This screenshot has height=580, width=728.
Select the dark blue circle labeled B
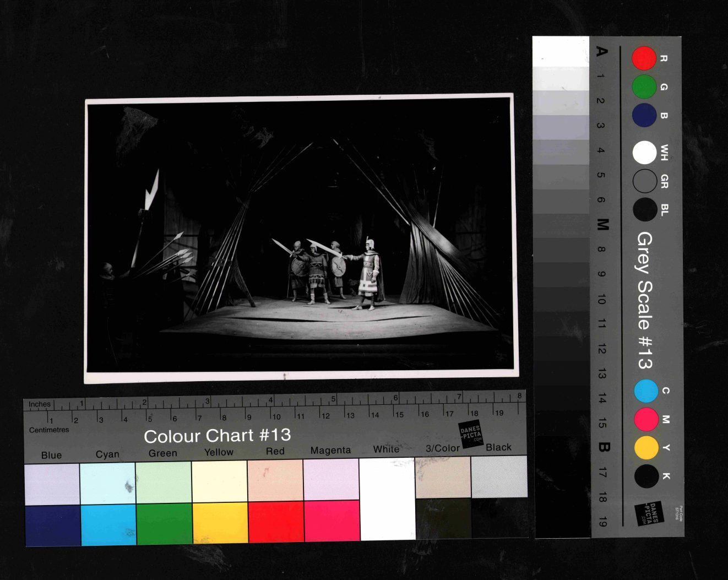click(644, 116)
